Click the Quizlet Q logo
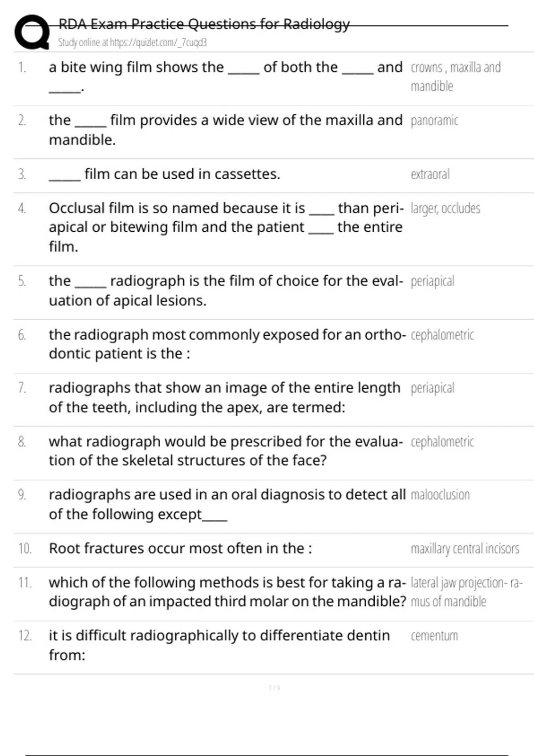The width and height of the screenshot is (534, 756). (32, 32)
